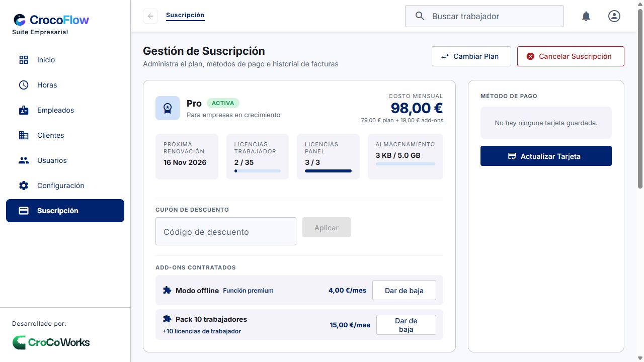The image size is (644, 362).
Task: Click the search magnifier icon
Action: tap(420, 16)
